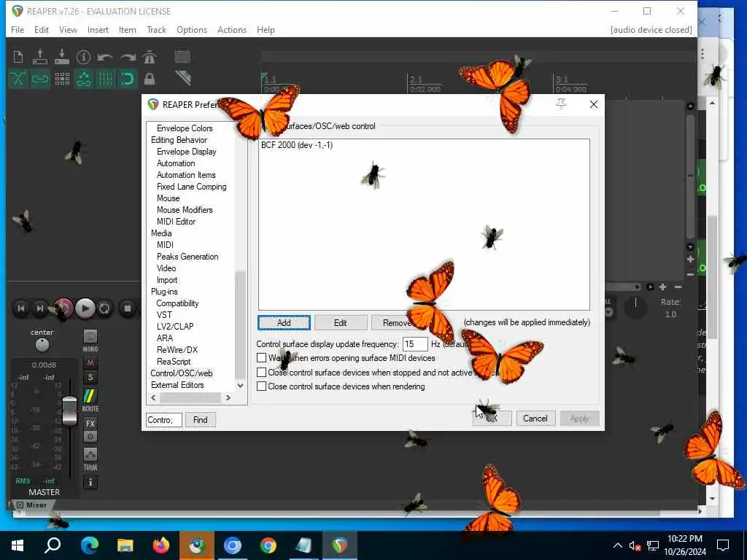
Task: Select ReaScript preferences page
Action: [x=174, y=362]
